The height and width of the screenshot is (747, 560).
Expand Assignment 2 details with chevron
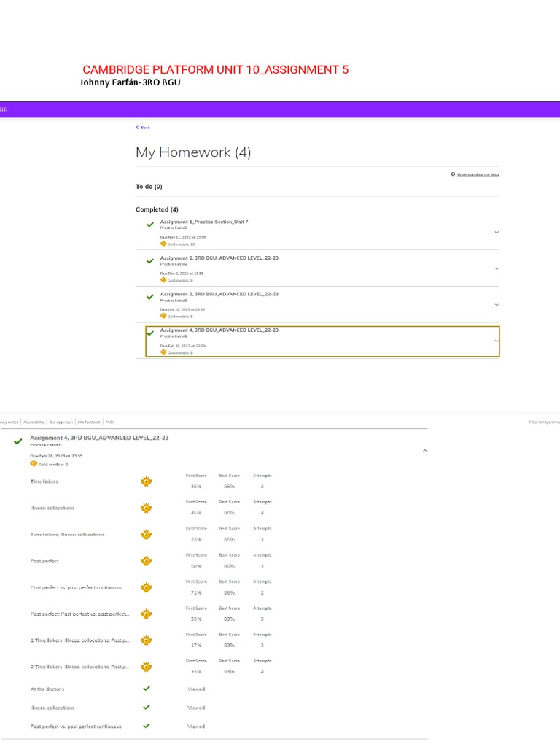[x=497, y=268]
